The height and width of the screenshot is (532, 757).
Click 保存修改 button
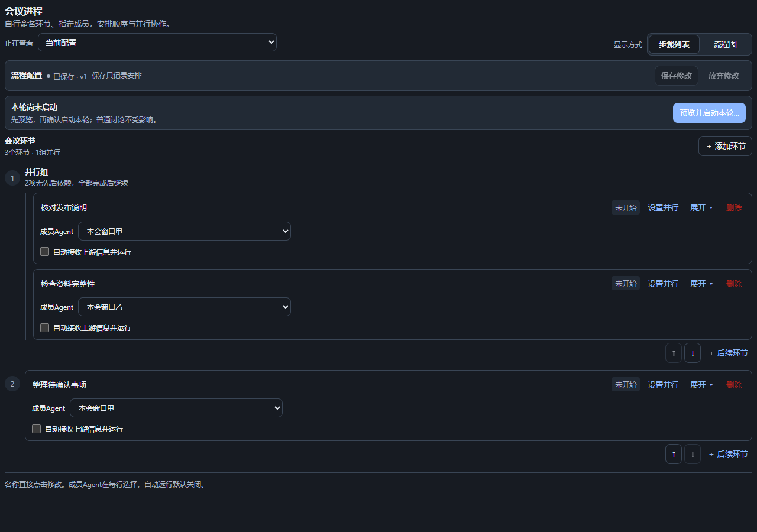(x=677, y=76)
